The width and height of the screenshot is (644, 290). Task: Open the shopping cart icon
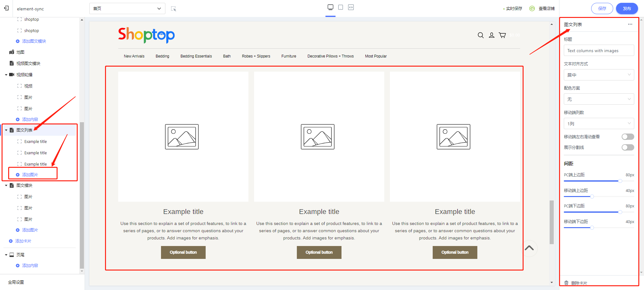coord(502,35)
